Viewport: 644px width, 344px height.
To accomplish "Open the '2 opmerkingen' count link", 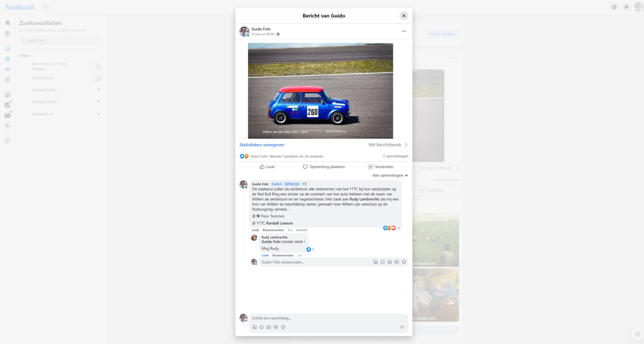I will [395, 156].
